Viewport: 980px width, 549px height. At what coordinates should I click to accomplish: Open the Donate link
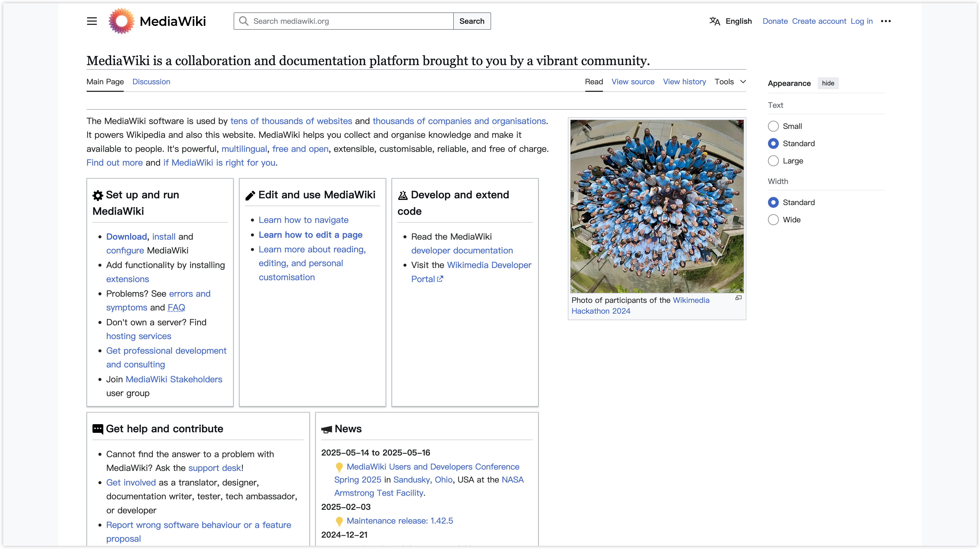(x=775, y=21)
